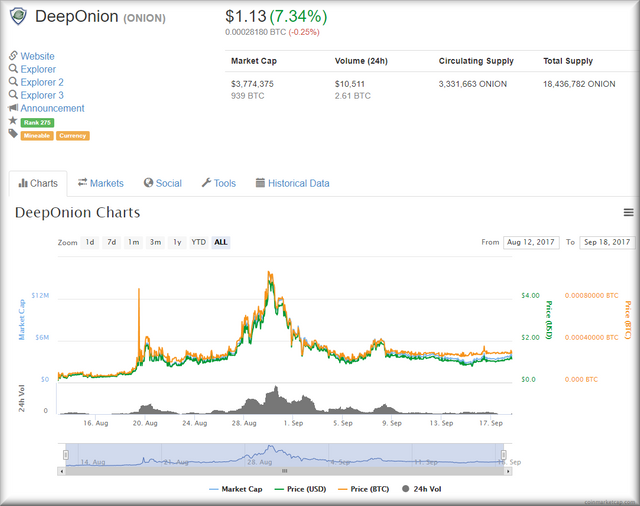This screenshot has height=506, width=640.
Task: Click the tag icon beside Mineable
Action: 13,134
